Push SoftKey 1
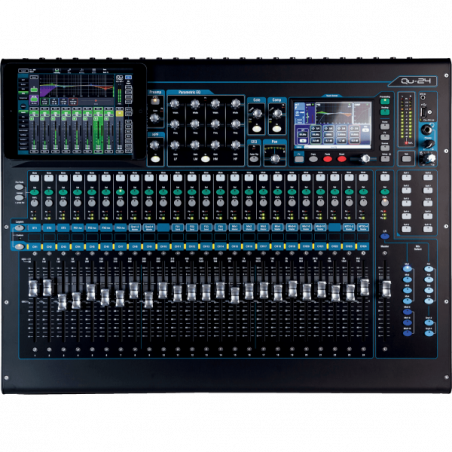The height and width of the screenshot is (452, 452). click(x=406, y=178)
